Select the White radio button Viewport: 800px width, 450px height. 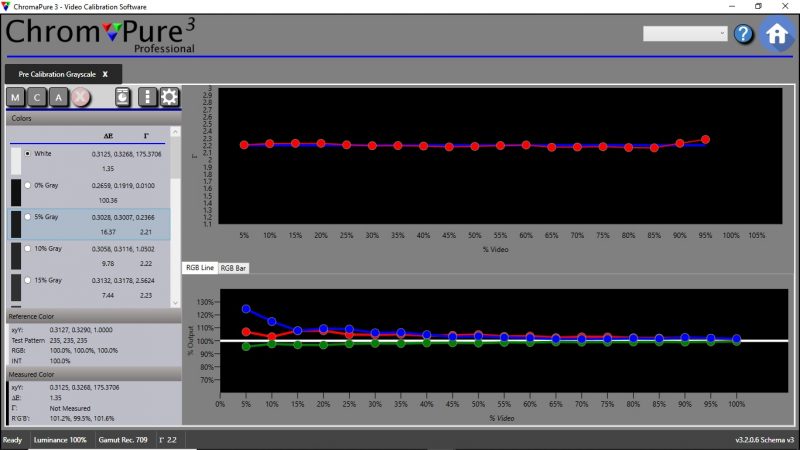pos(27,153)
